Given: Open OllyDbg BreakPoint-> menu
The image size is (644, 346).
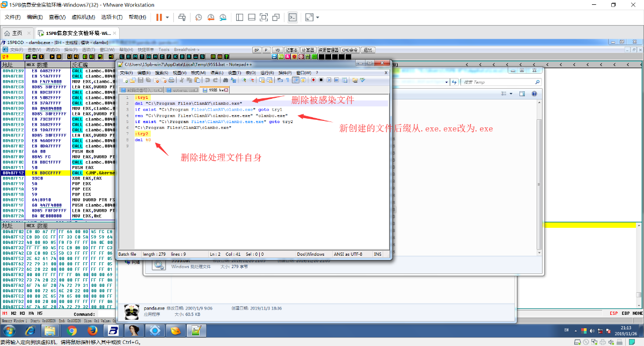Looking at the screenshot, I should click(x=186, y=49).
